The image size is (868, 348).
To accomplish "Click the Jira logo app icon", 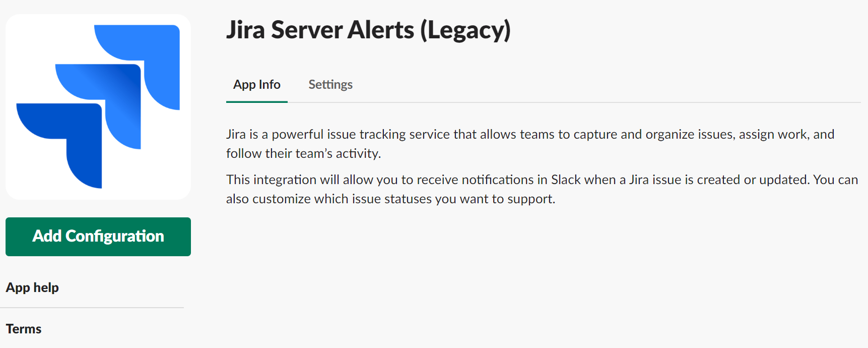I will click(x=98, y=106).
